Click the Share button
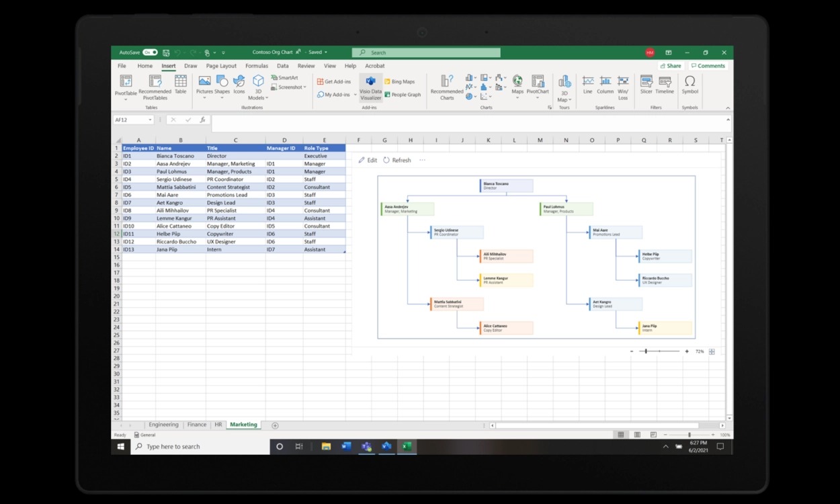Screen dimensions: 840x504 (671, 66)
